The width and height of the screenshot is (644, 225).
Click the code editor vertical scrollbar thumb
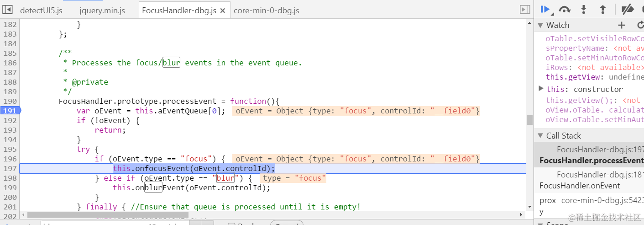coord(529,120)
